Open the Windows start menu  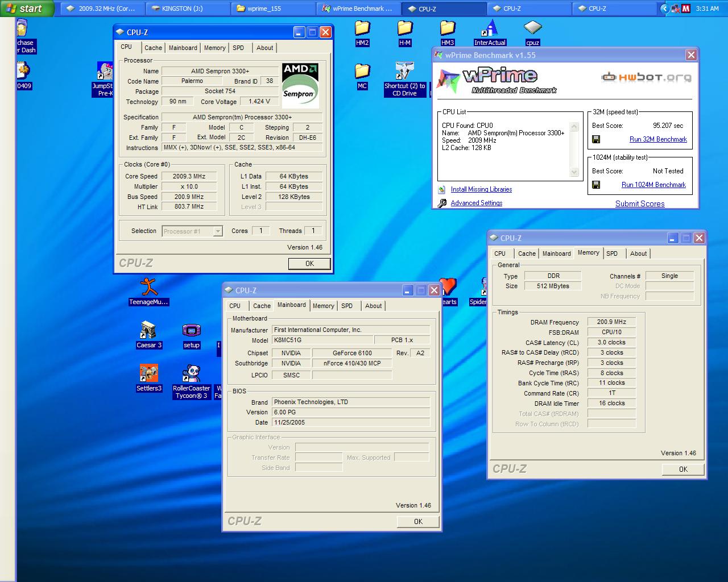click(x=27, y=9)
